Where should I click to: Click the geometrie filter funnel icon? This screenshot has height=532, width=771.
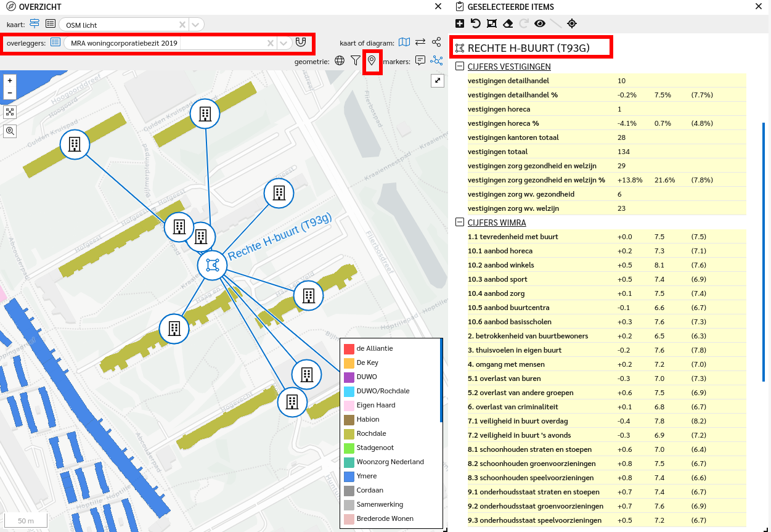(356, 60)
